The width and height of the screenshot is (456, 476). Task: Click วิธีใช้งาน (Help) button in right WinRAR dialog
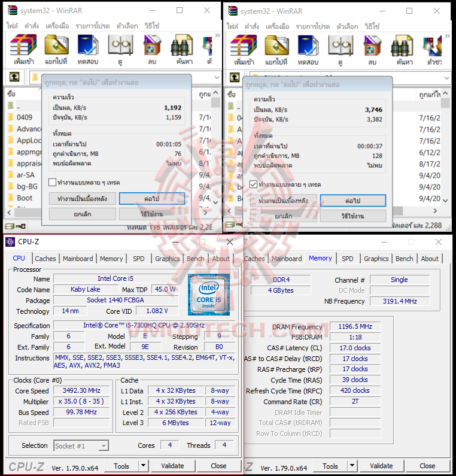[x=353, y=216]
